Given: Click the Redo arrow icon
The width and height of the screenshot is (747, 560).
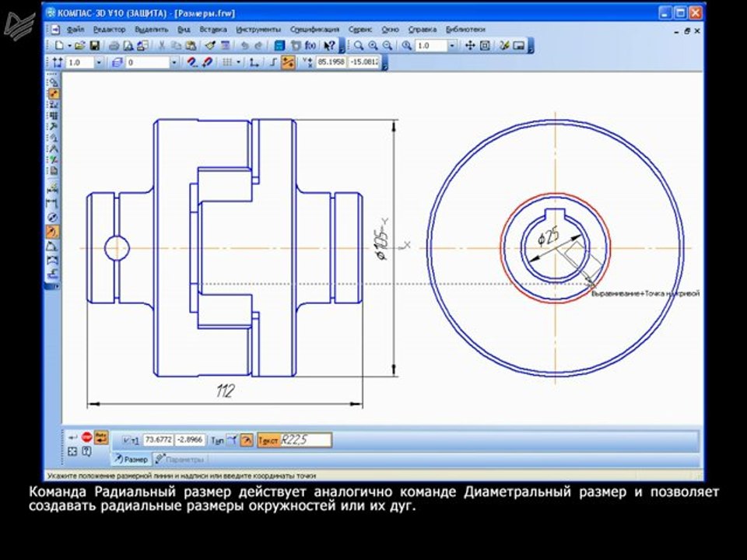Looking at the screenshot, I should tap(258, 46).
